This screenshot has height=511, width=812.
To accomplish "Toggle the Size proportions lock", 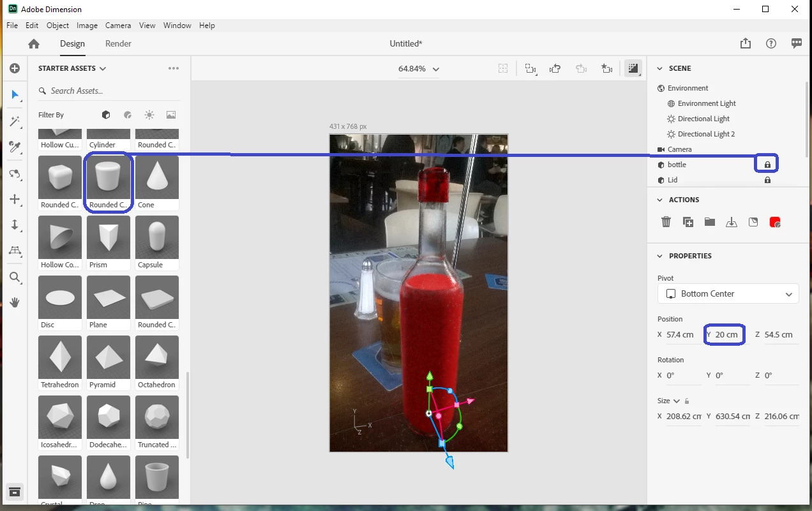I will click(x=687, y=401).
